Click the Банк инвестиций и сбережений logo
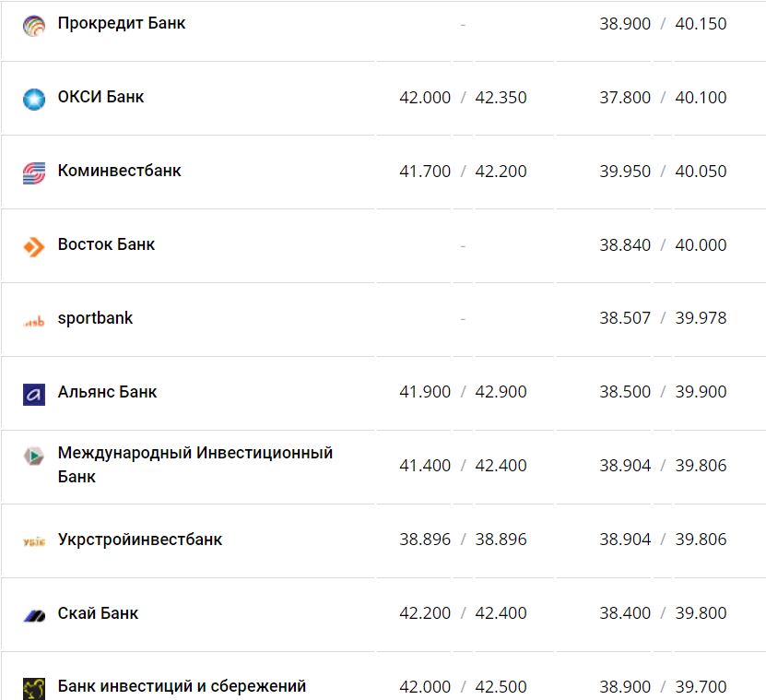Image resolution: width=766 pixels, height=700 pixels. (34, 688)
